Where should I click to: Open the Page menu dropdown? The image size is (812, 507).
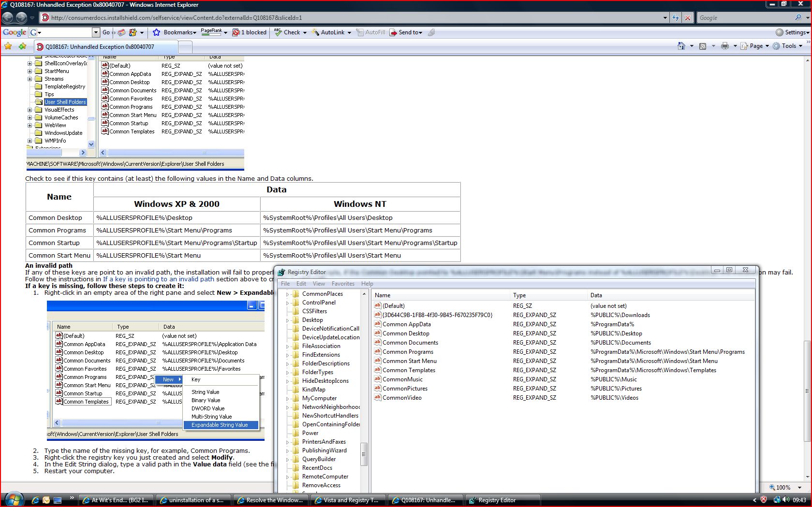coord(754,46)
